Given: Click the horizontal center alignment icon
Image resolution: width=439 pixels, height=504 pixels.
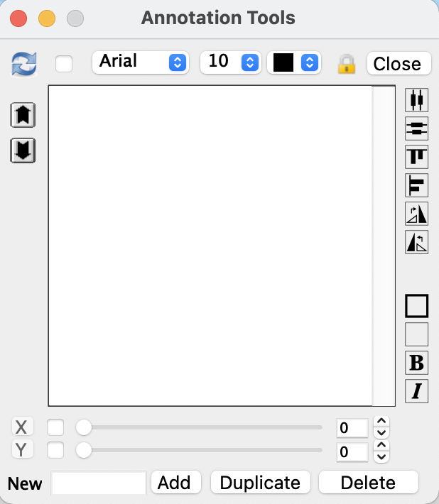Looking at the screenshot, I should pyautogui.click(x=416, y=128).
